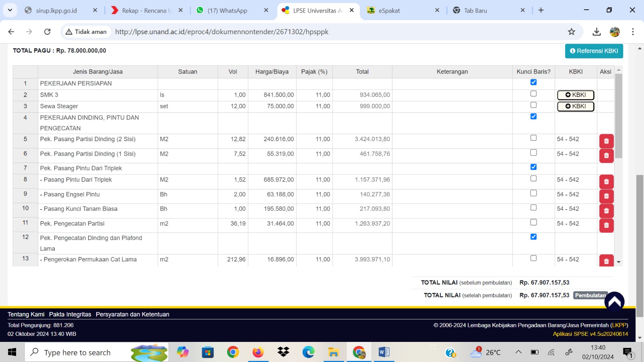Switch to the WhatsApp tab
The height and width of the screenshot is (362, 644).
point(227,10)
